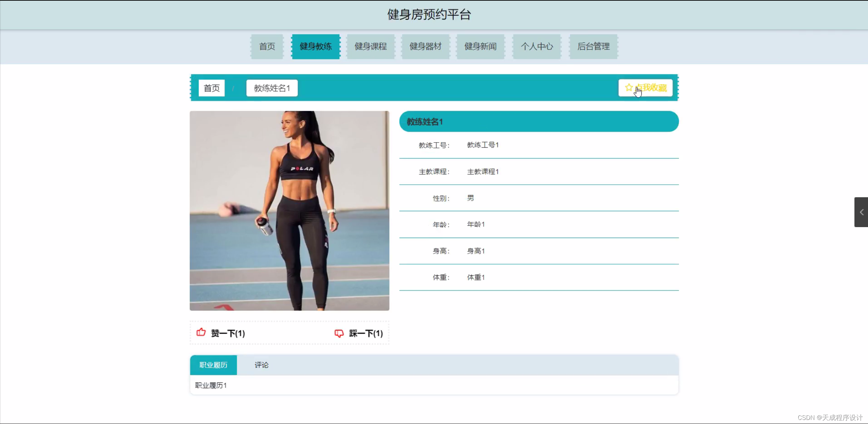Open the 个人中心 section from navigation
868x424 pixels.
(537, 47)
